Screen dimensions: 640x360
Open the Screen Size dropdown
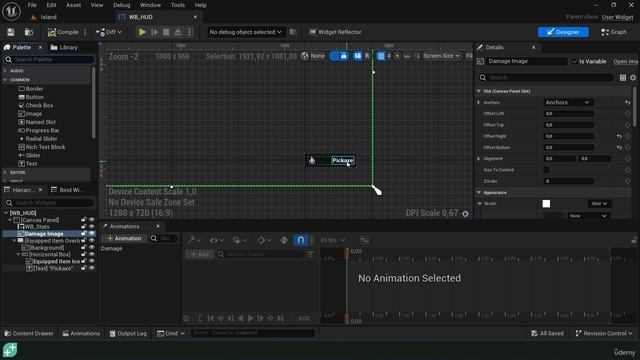pyautogui.click(x=441, y=56)
